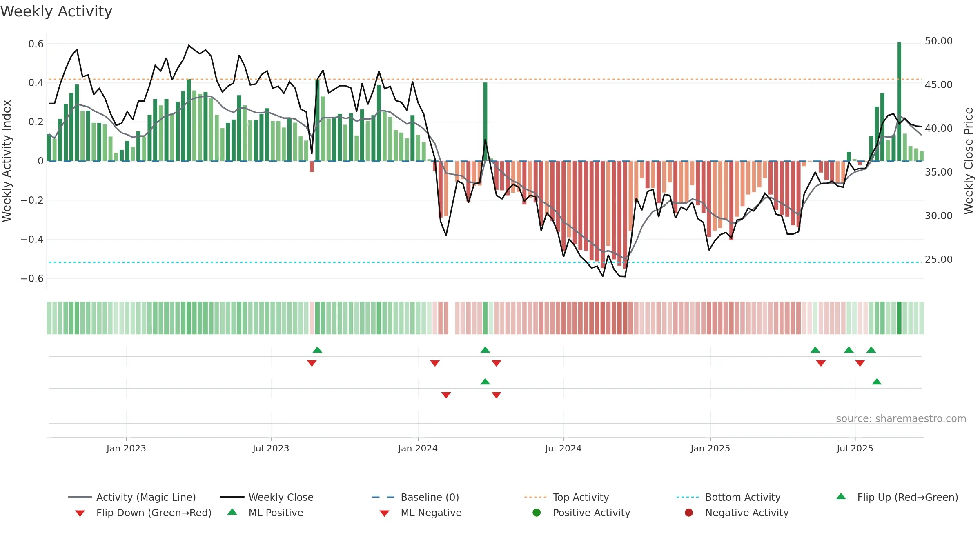
Task: Click the first flip-up triangle near Sep 2023
Action: [x=317, y=350]
